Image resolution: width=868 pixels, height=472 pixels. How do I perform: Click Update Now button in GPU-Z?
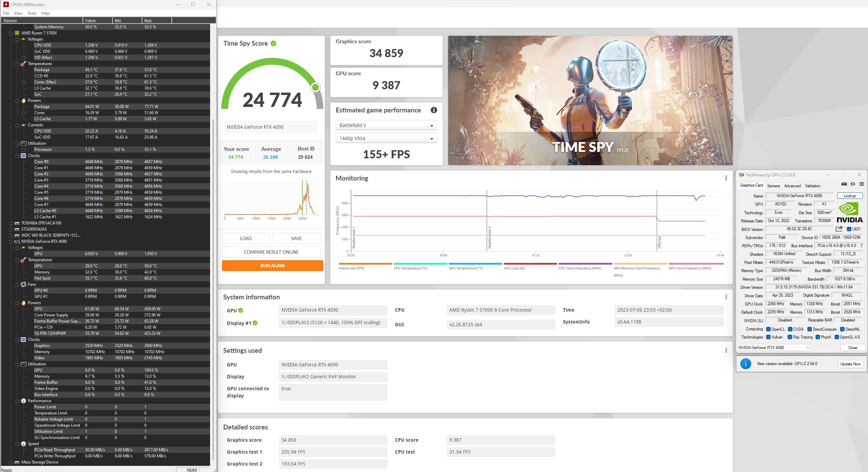[x=850, y=364]
